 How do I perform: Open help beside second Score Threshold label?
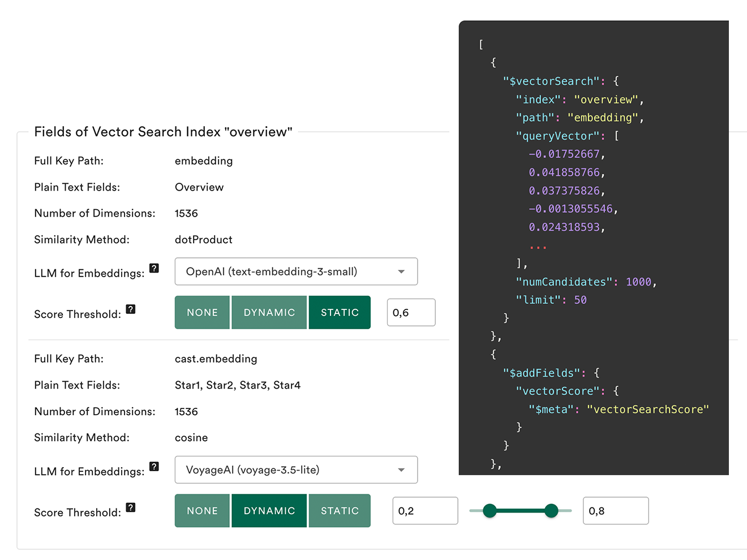131,507
